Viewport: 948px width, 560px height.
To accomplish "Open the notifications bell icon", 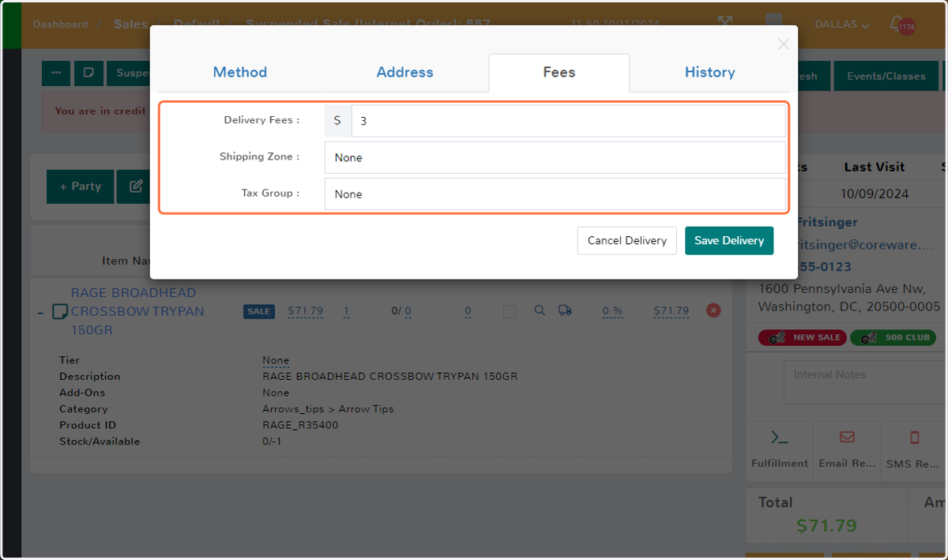I will pos(897,24).
